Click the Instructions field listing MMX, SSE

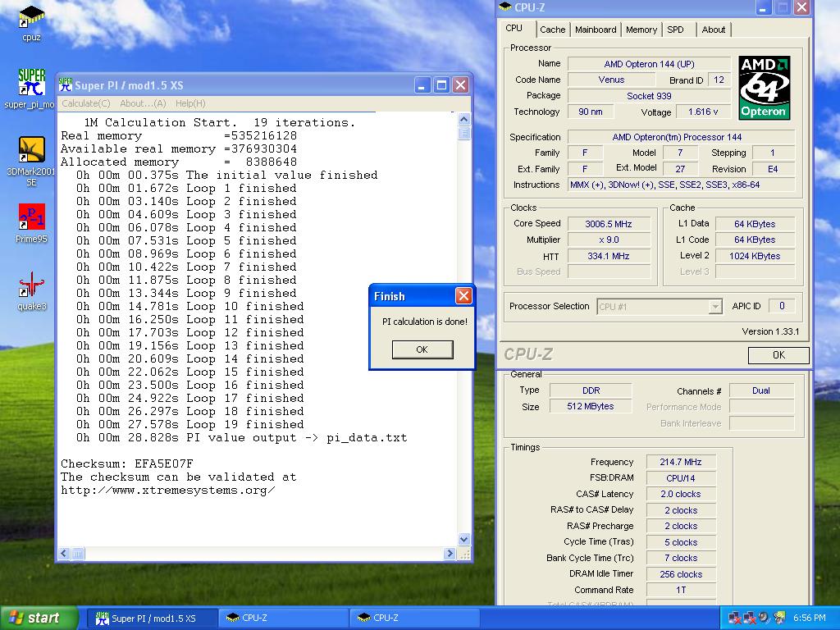[x=681, y=185]
